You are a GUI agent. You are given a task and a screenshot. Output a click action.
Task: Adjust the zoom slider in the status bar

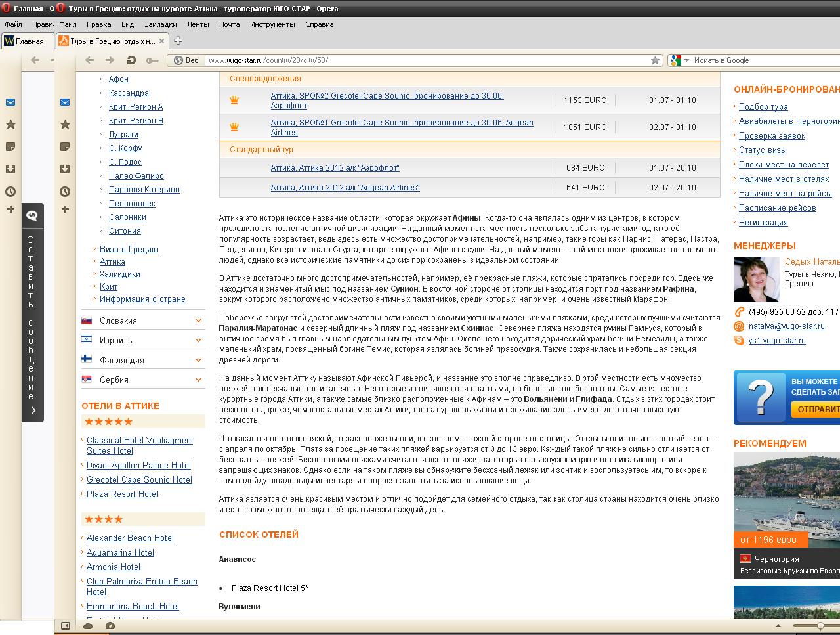820,626
